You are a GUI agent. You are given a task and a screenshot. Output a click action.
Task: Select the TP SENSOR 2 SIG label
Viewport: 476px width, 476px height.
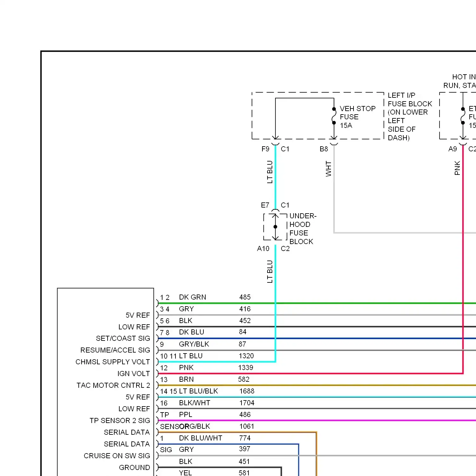[120, 420]
